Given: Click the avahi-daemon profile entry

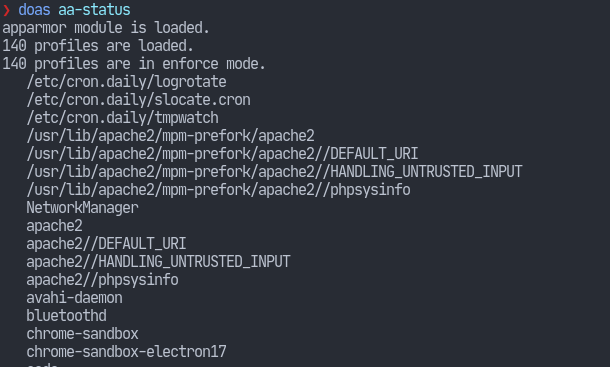Looking at the screenshot, I should pyautogui.click(x=74, y=298).
